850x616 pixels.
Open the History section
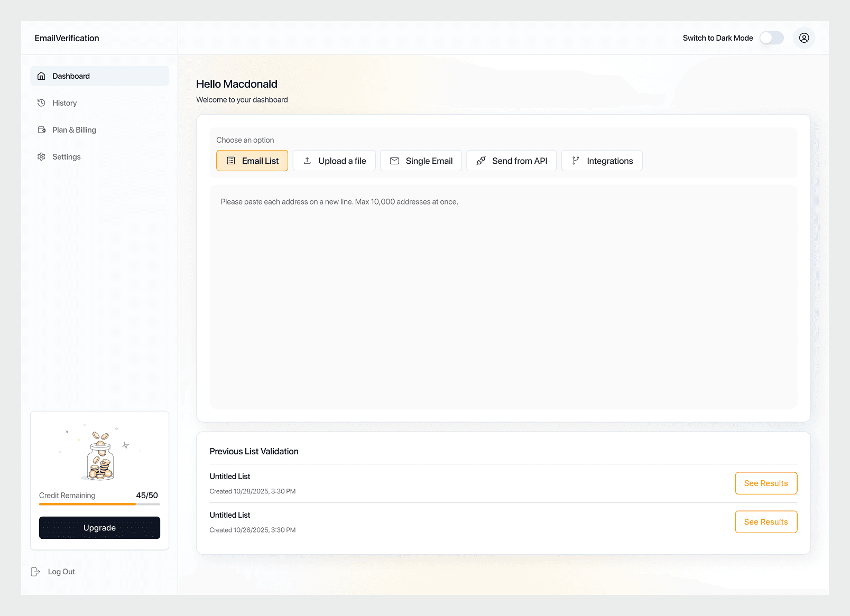click(x=64, y=102)
